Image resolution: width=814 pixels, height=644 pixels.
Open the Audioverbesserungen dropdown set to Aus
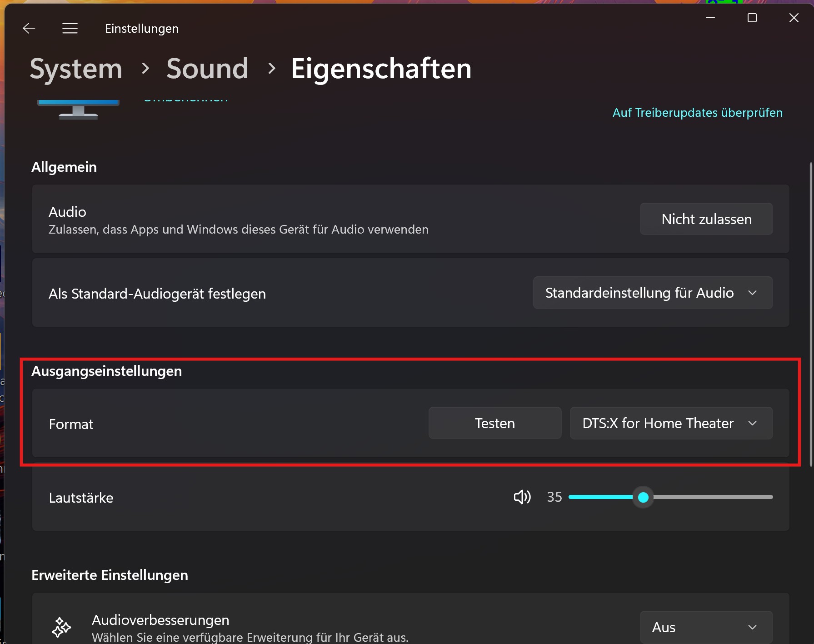click(706, 627)
